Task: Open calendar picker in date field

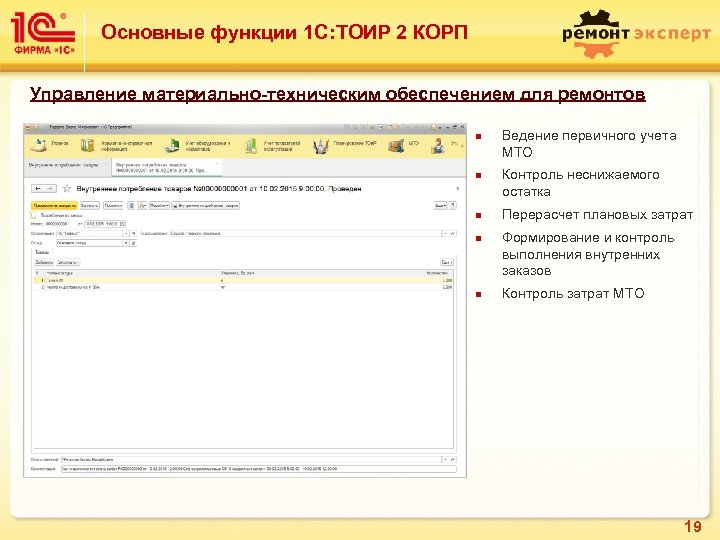Action: (x=122, y=224)
